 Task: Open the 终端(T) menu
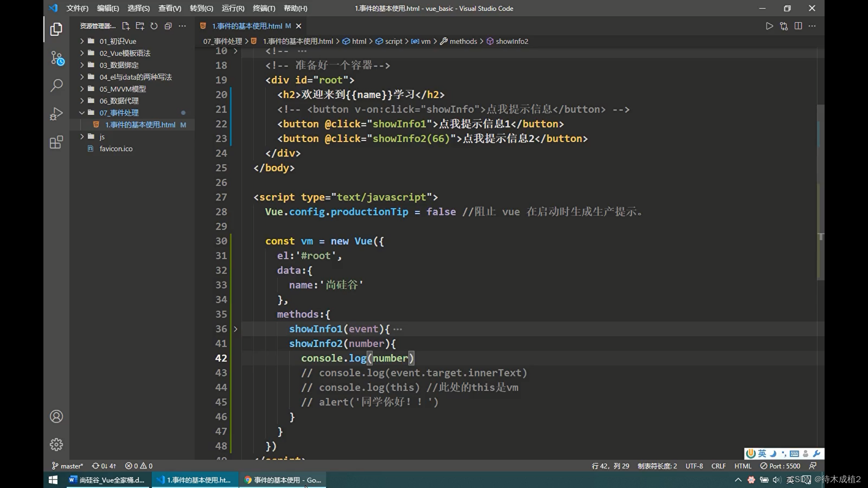tap(264, 8)
